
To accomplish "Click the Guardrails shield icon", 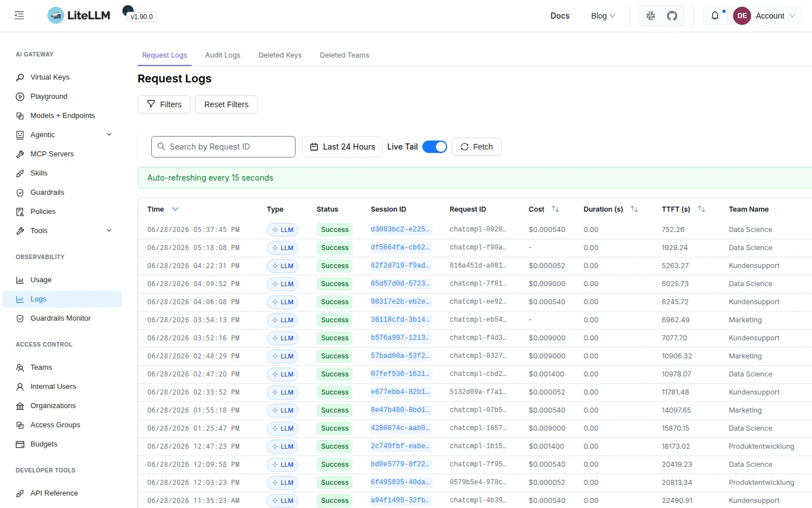I will (x=20, y=192).
